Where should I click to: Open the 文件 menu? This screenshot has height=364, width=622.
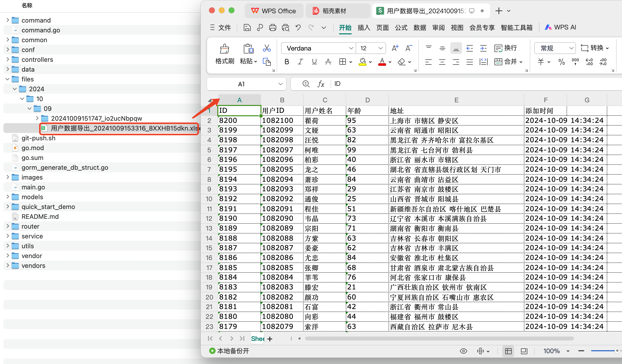point(221,27)
